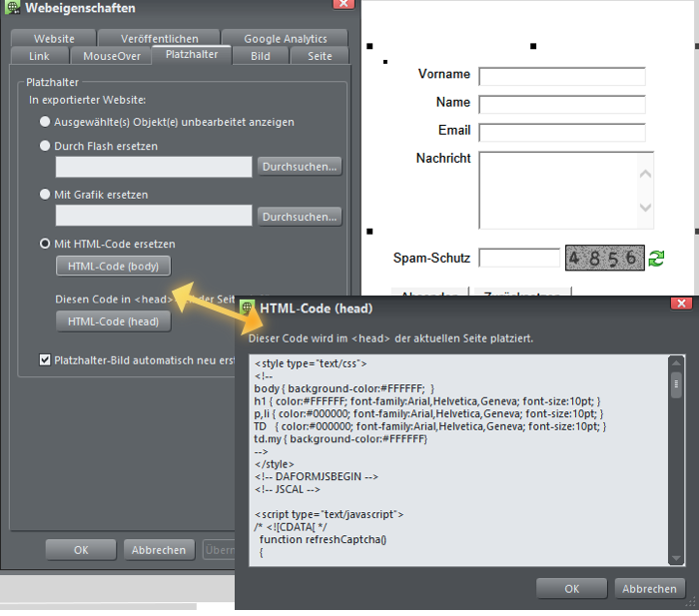The width and height of the screenshot is (699, 616).
Task: Select 'Durch Flash ersetzen' radio option
Action: 45,146
